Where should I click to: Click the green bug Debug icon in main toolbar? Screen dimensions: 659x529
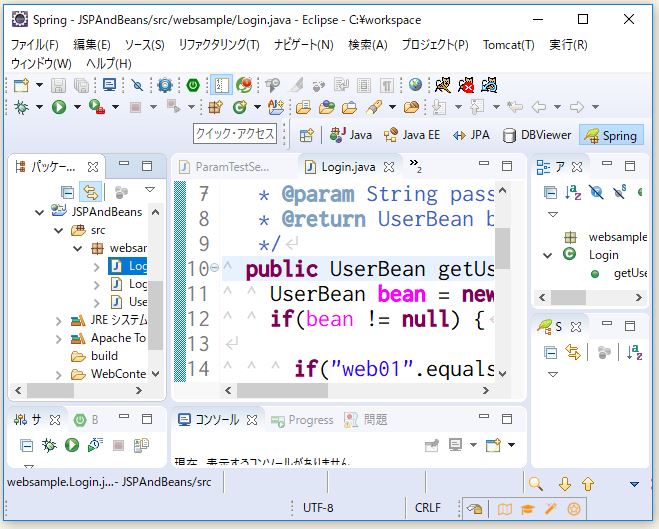click(x=21, y=107)
